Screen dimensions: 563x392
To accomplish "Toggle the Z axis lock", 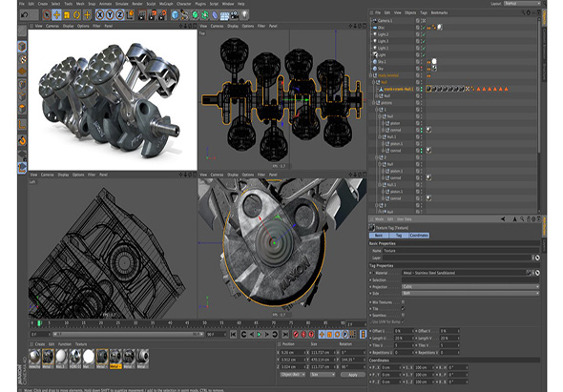I will point(119,14).
